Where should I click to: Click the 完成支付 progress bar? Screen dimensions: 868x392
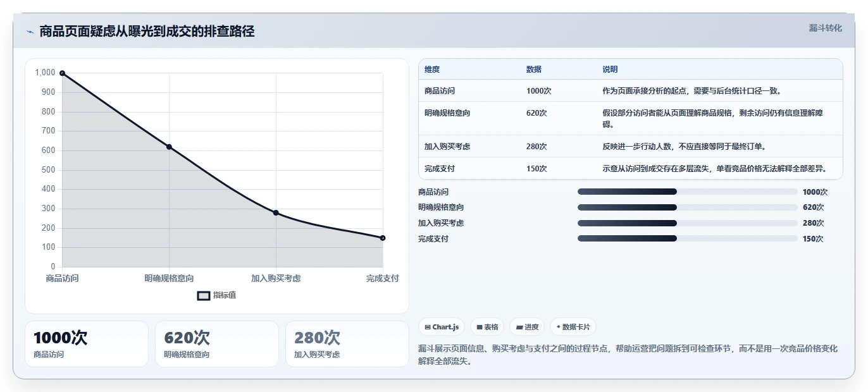tap(687, 238)
